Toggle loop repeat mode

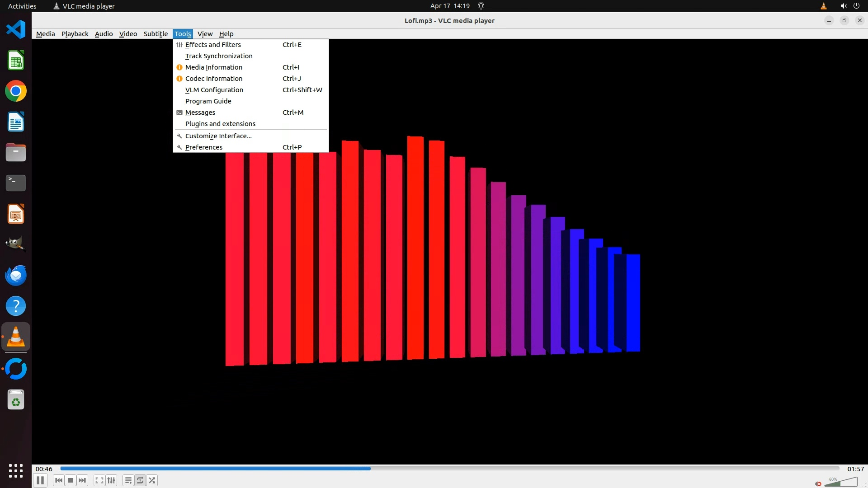click(x=140, y=480)
